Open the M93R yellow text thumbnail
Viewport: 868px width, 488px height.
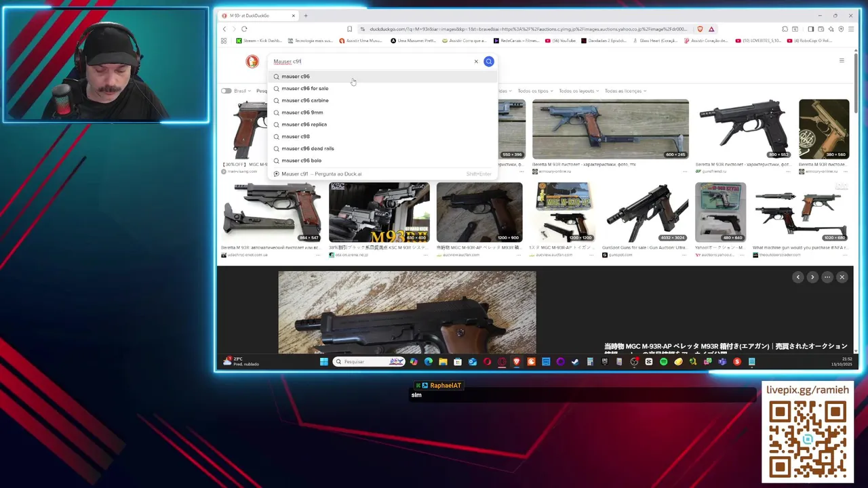379,212
